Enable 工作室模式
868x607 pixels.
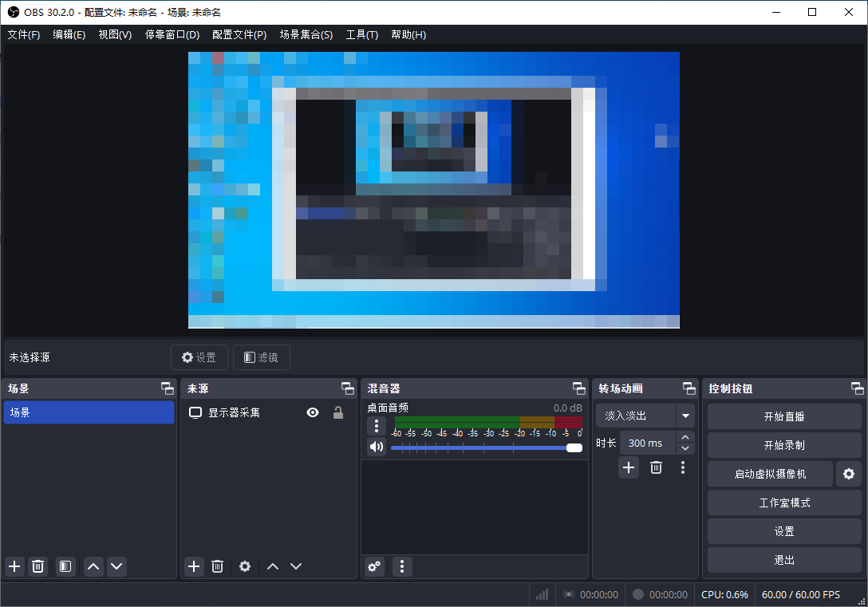click(783, 503)
